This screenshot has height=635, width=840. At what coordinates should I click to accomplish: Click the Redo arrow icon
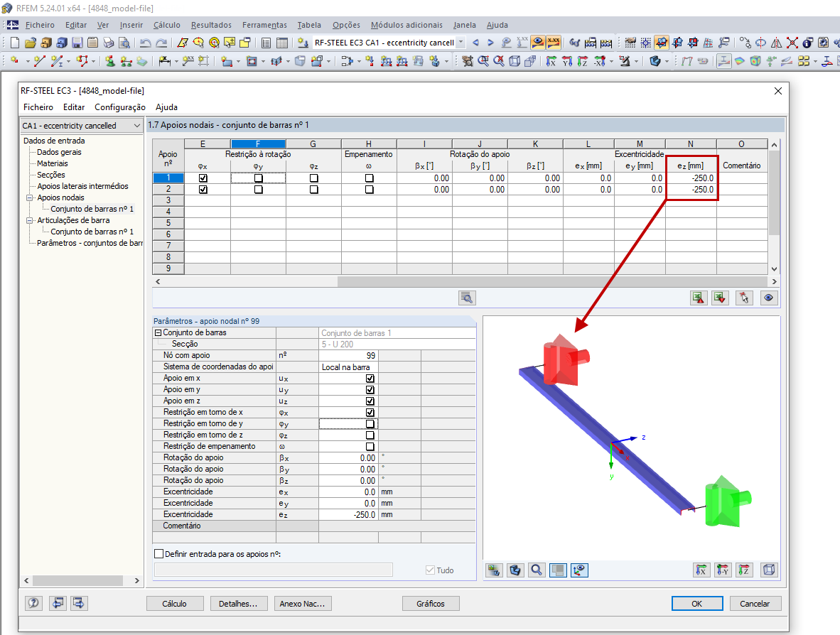[x=161, y=43]
